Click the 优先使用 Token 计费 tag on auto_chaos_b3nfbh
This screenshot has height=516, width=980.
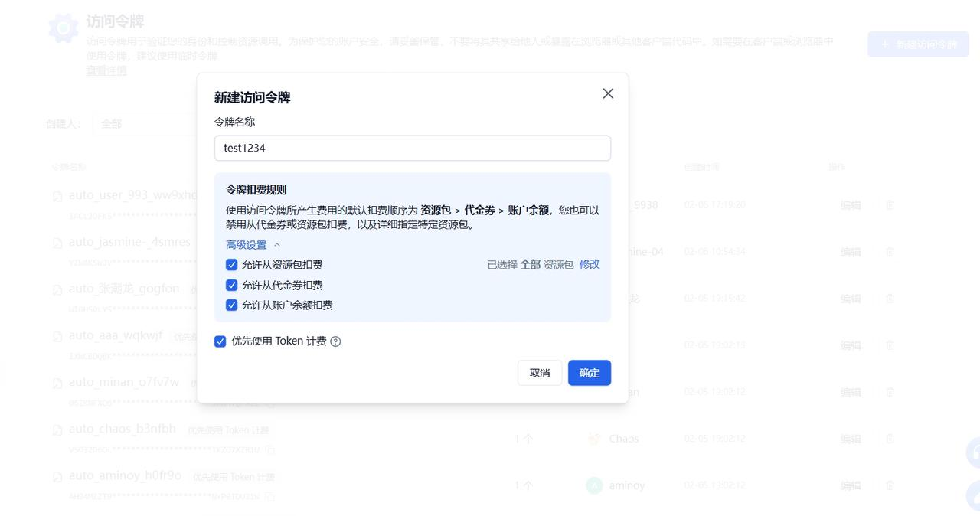tap(228, 430)
